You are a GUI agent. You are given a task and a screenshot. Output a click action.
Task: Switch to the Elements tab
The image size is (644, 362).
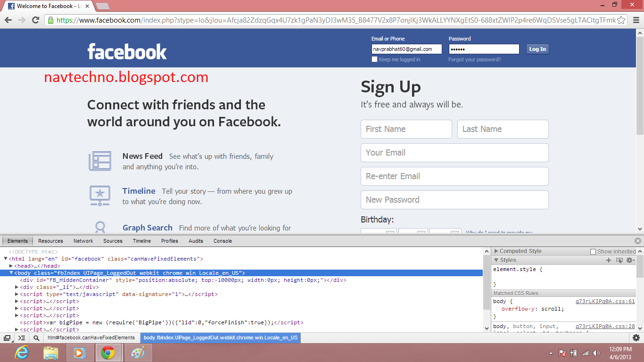point(18,241)
